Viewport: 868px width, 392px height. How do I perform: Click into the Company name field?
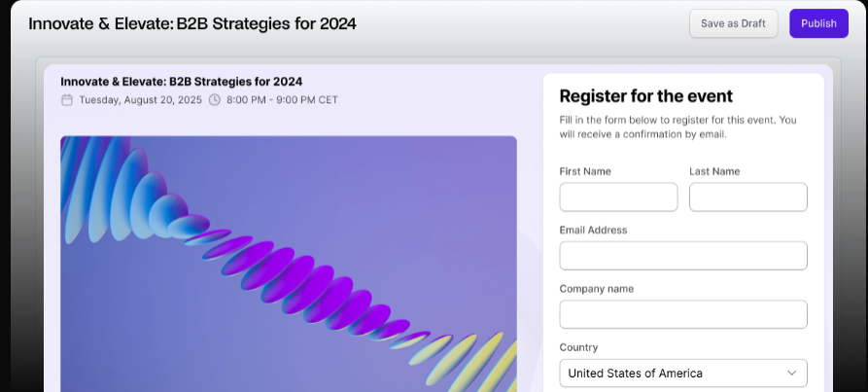pyautogui.click(x=683, y=314)
